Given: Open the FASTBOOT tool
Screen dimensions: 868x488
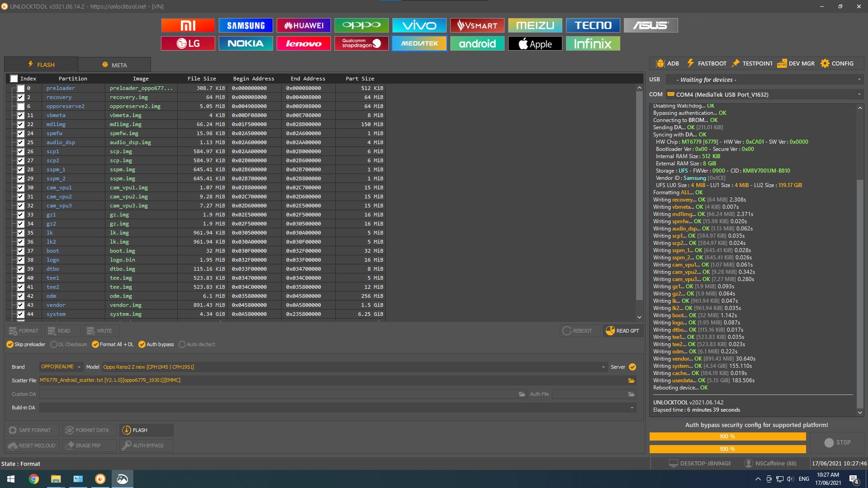Looking at the screenshot, I should pos(707,63).
